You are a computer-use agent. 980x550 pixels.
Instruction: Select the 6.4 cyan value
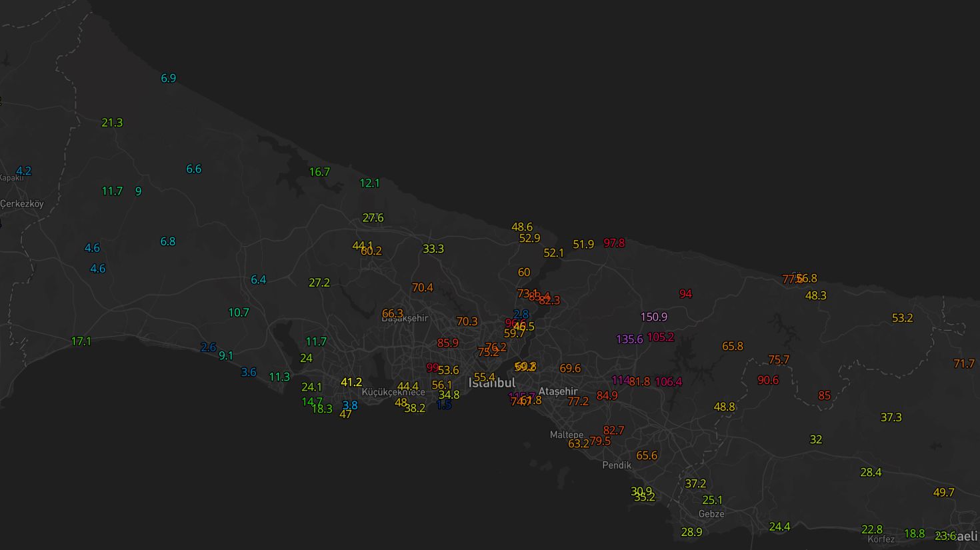click(258, 280)
